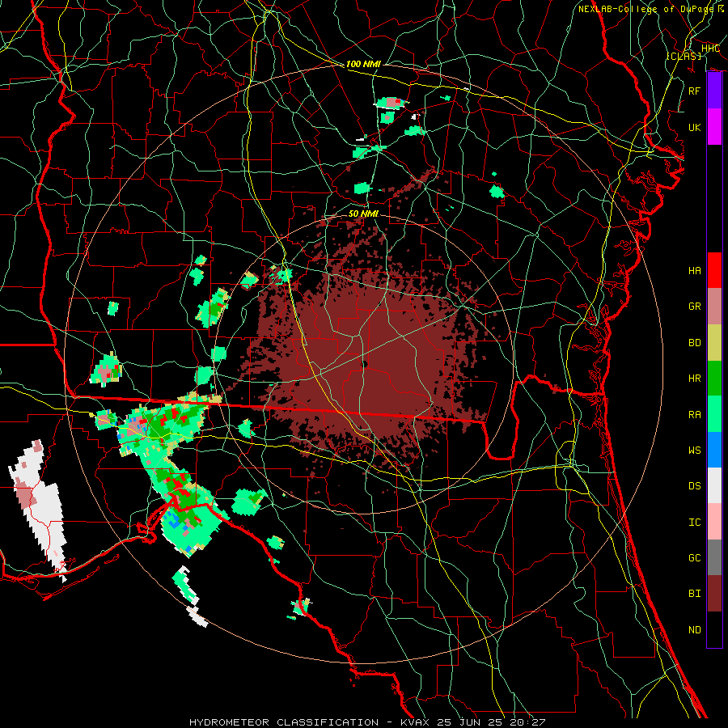Click the UK magenta legend swatch
This screenshot has height=728, width=728.
[x=714, y=127]
